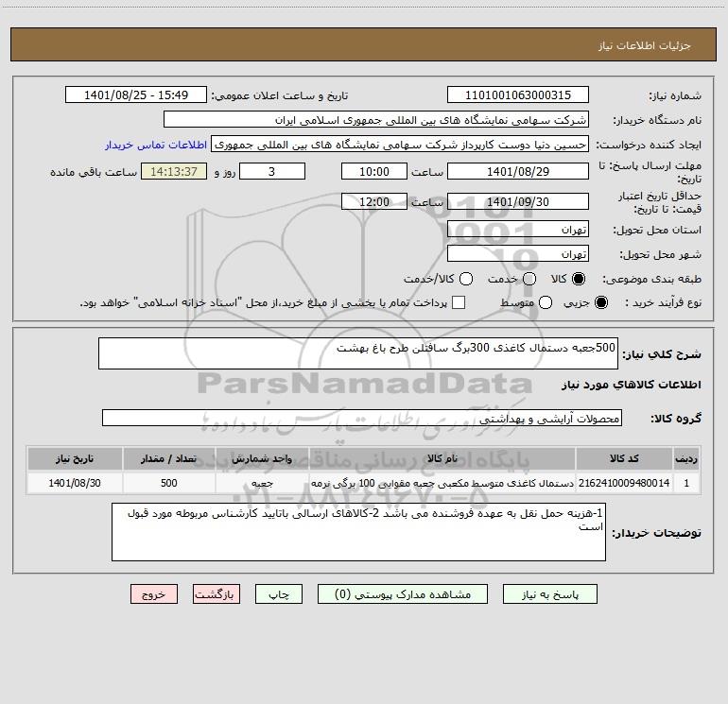Click the نام کالا column header
Image resolution: width=728 pixels, height=704 pixels.
coord(442,458)
